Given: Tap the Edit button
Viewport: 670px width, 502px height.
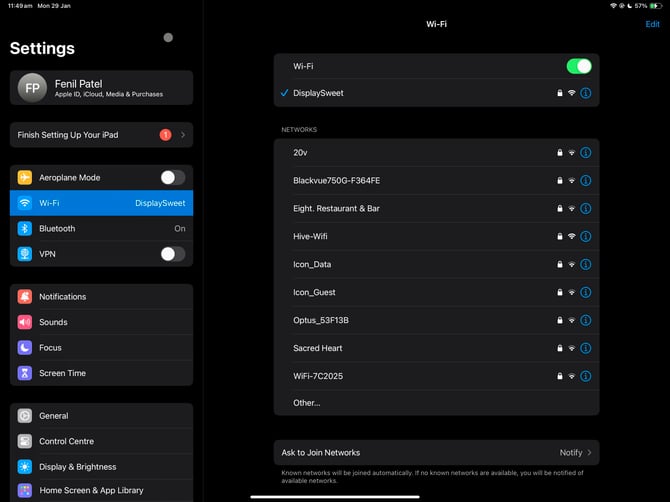Looking at the screenshot, I should pyautogui.click(x=652, y=24).
